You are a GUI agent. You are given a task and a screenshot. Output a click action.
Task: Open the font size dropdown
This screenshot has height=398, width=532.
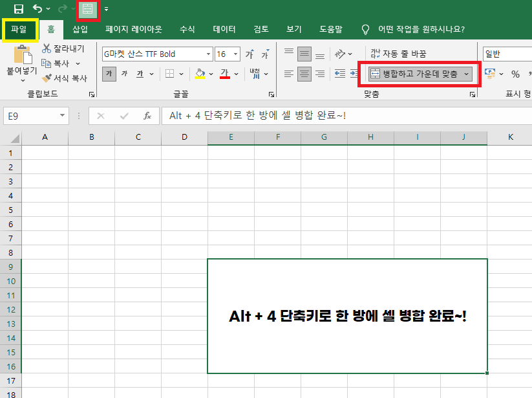[x=235, y=54]
